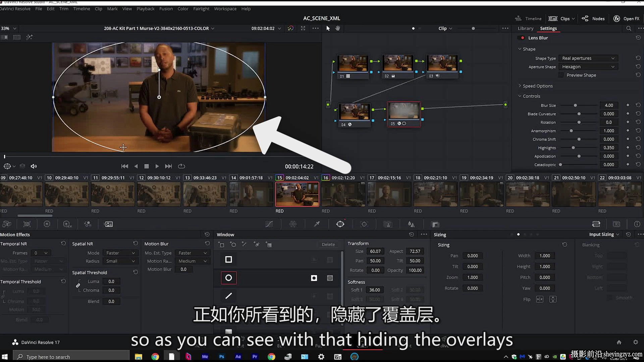Open the Color Wheels palette icon

(x=47, y=224)
